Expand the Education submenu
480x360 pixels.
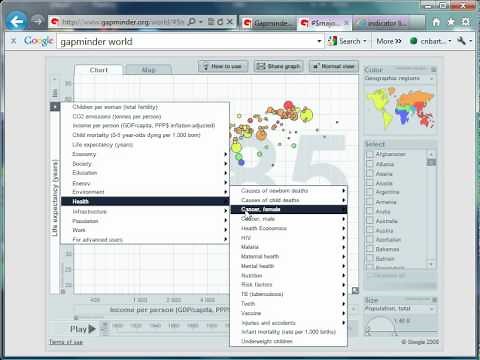pyautogui.click(x=144, y=173)
